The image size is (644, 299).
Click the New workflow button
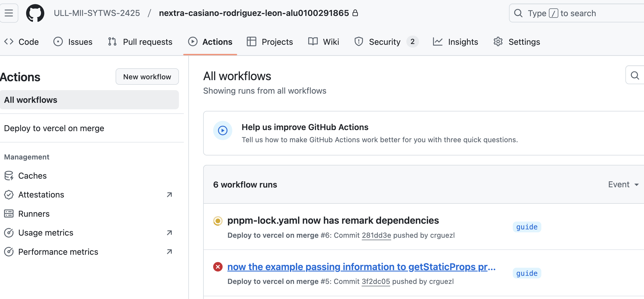coord(147,77)
